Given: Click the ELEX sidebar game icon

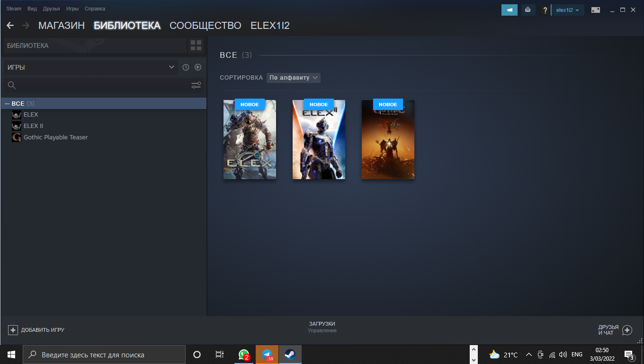Looking at the screenshot, I should click(17, 115).
